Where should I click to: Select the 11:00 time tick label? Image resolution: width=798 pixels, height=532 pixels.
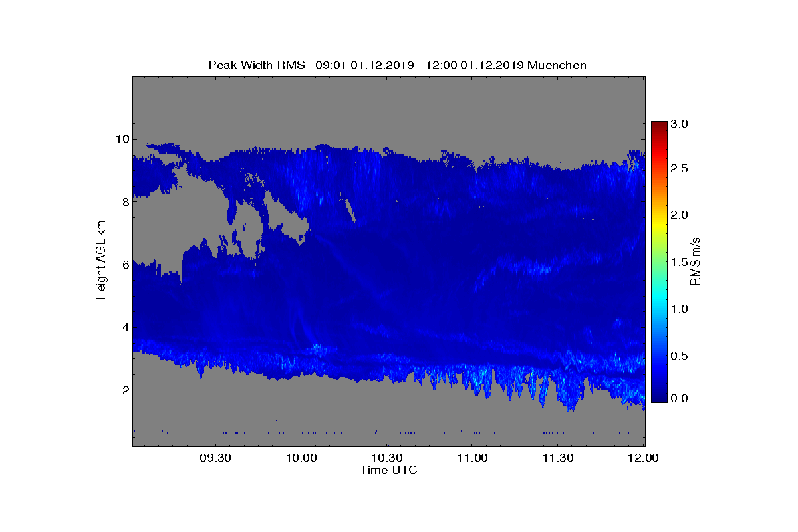(x=473, y=458)
